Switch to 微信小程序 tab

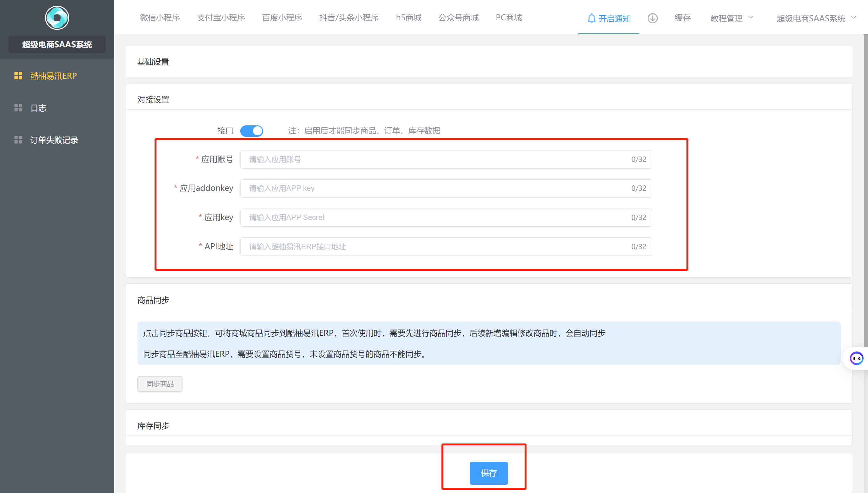[160, 17]
